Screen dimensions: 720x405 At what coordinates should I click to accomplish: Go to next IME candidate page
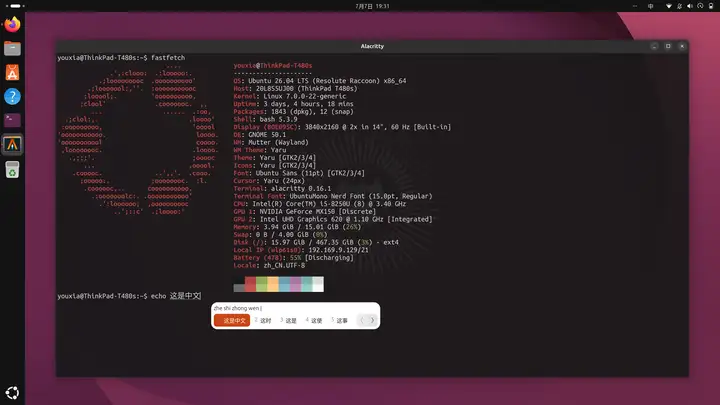[372, 320]
